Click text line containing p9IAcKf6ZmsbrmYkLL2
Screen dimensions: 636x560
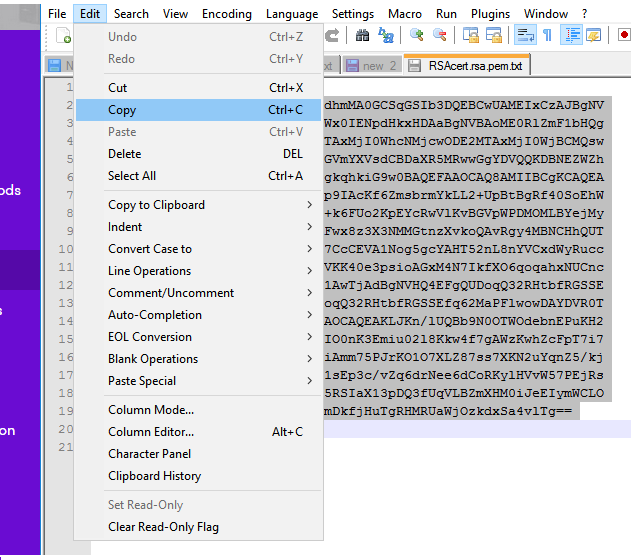[x=464, y=195]
